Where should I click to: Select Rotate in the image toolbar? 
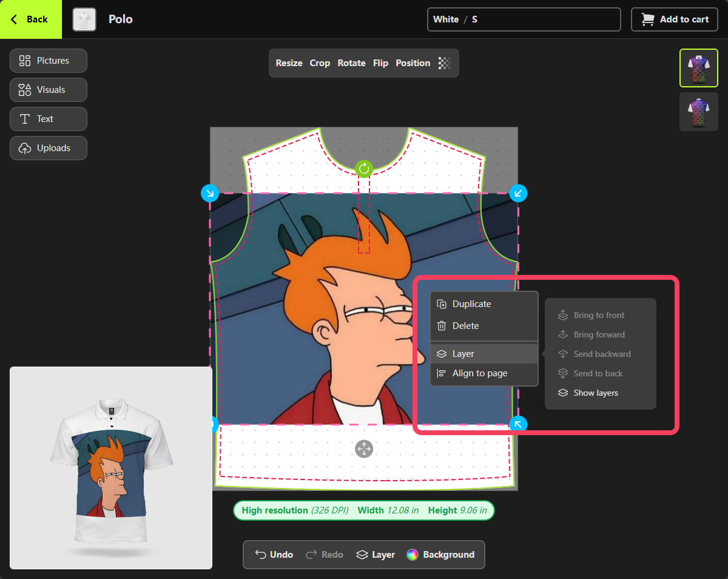click(352, 63)
